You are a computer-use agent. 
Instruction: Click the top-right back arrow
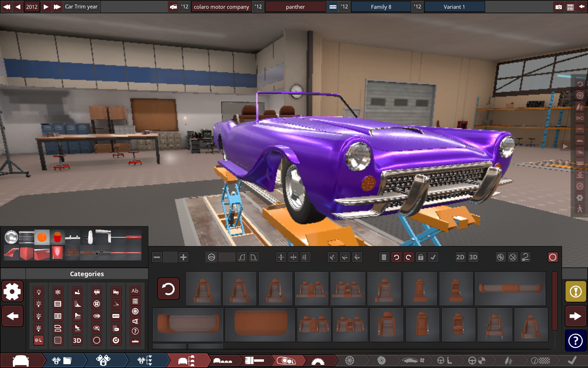(x=581, y=7)
